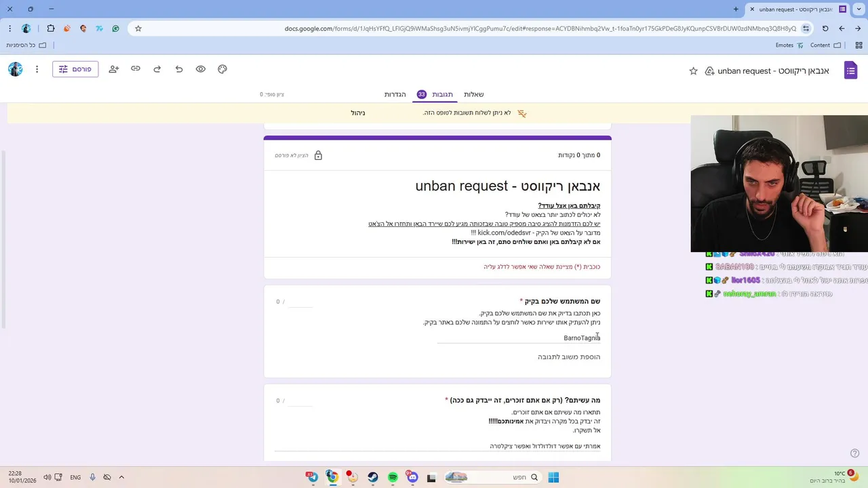Edit score field for username question
The image size is (868, 488).
pos(300,302)
